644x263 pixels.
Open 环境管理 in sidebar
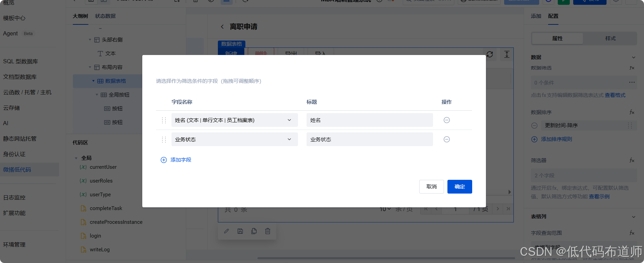click(x=14, y=245)
